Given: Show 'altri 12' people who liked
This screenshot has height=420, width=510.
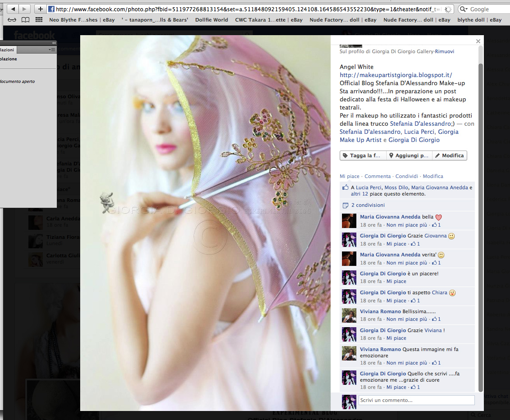Looking at the screenshot, I should pos(359,194).
